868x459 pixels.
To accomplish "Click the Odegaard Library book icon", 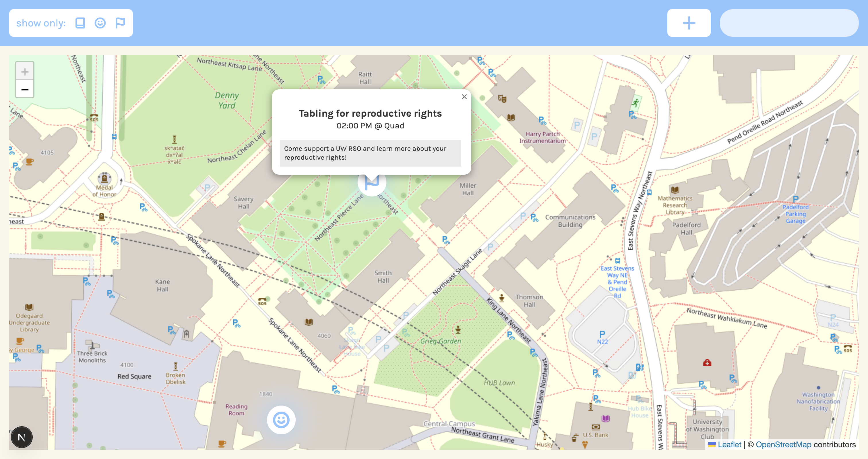I will tap(29, 307).
